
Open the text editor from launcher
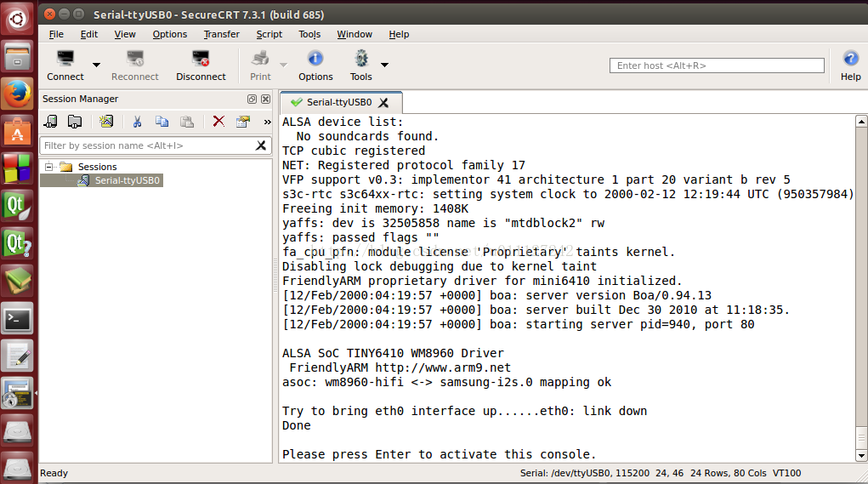click(17, 356)
